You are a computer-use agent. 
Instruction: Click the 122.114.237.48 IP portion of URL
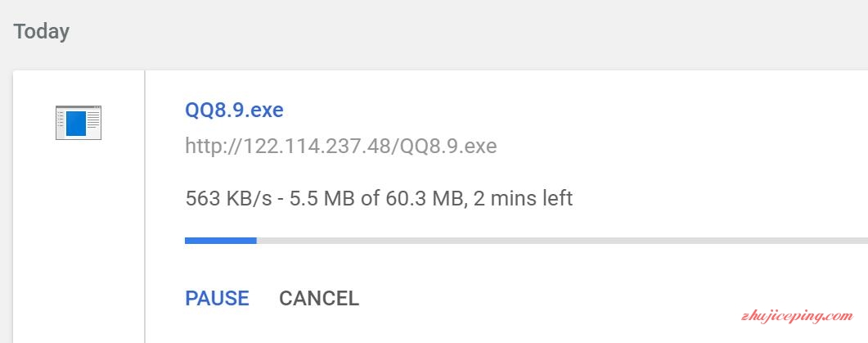click(318, 147)
